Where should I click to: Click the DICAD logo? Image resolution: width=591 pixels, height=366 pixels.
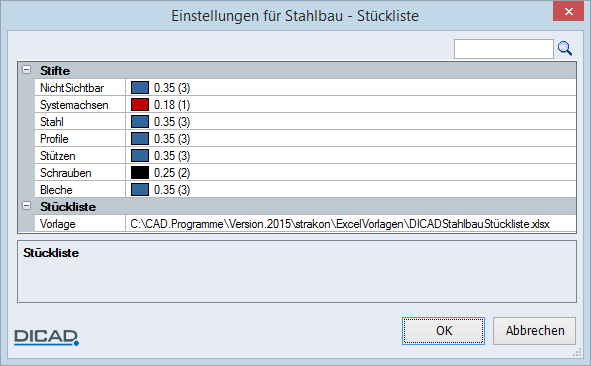click(x=46, y=337)
